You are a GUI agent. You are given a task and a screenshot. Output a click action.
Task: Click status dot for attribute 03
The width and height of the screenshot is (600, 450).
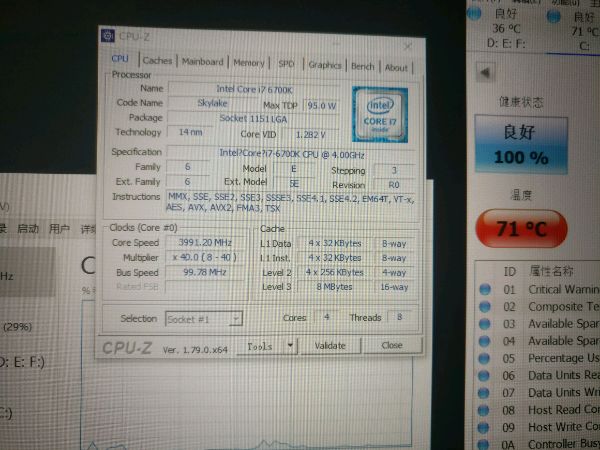click(x=484, y=324)
